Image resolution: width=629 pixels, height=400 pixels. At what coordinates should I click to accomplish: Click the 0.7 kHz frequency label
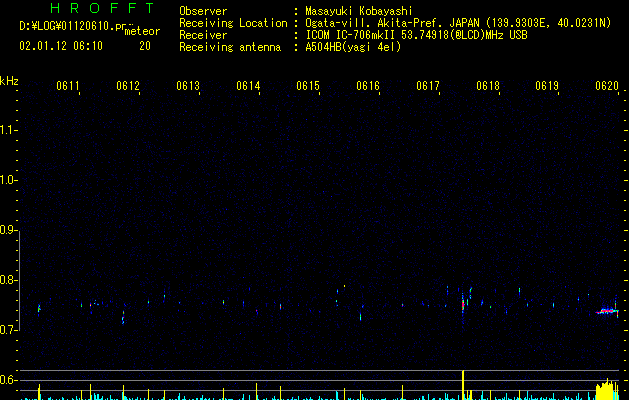7,330
